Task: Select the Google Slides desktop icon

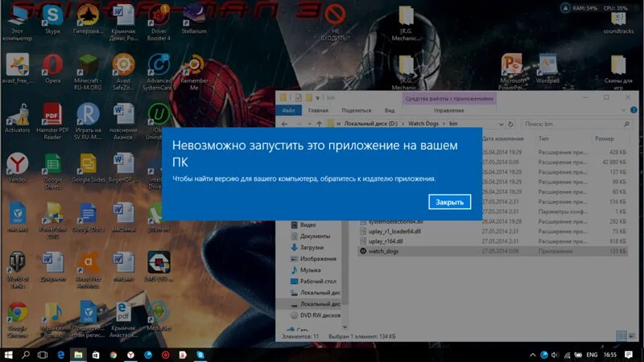Action: pyautogui.click(x=88, y=168)
